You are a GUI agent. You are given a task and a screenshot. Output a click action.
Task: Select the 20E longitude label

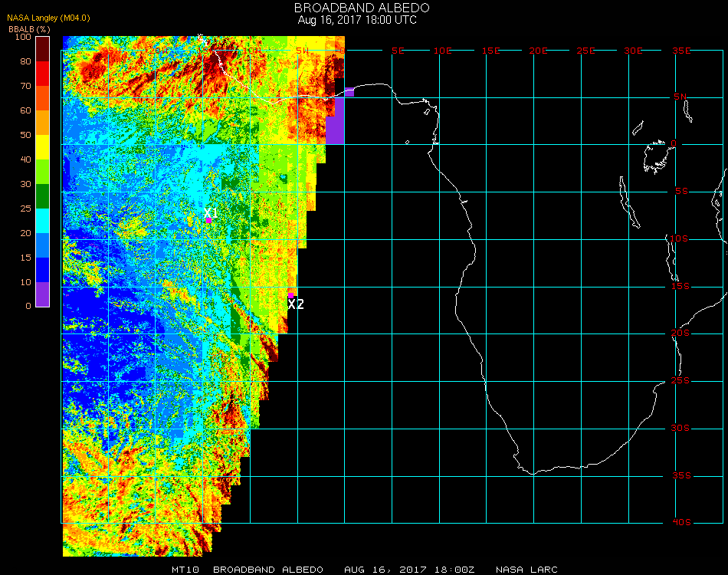(539, 51)
